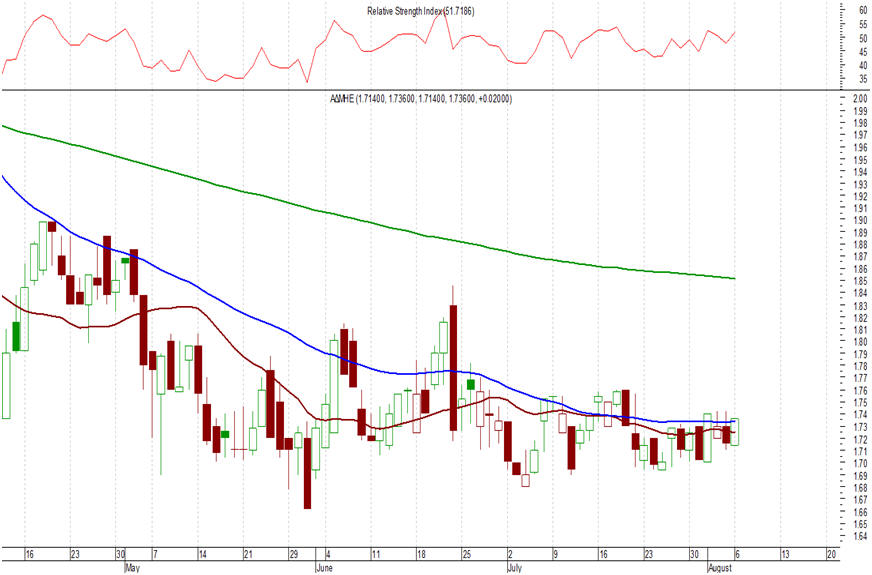The height and width of the screenshot is (575, 872).
Task: Click the 1.73 price axis label
Action: [860, 427]
